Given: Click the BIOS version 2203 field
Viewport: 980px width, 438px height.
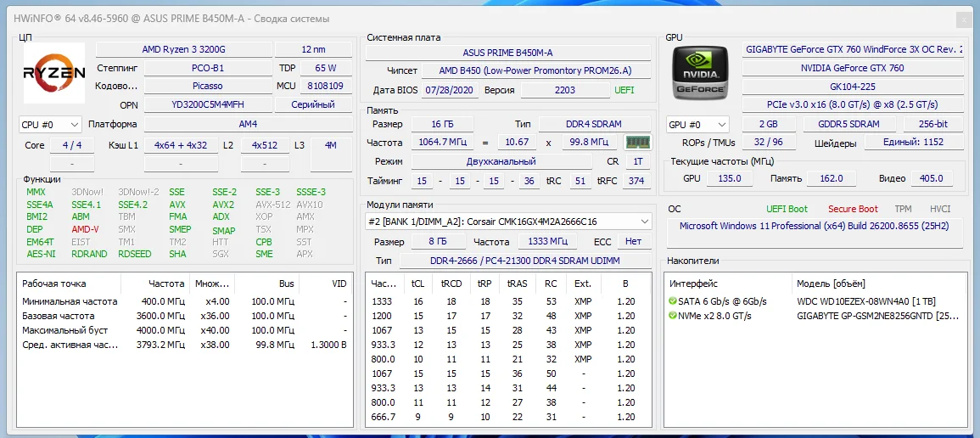Looking at the screenshot, I should tap(565, 90).
